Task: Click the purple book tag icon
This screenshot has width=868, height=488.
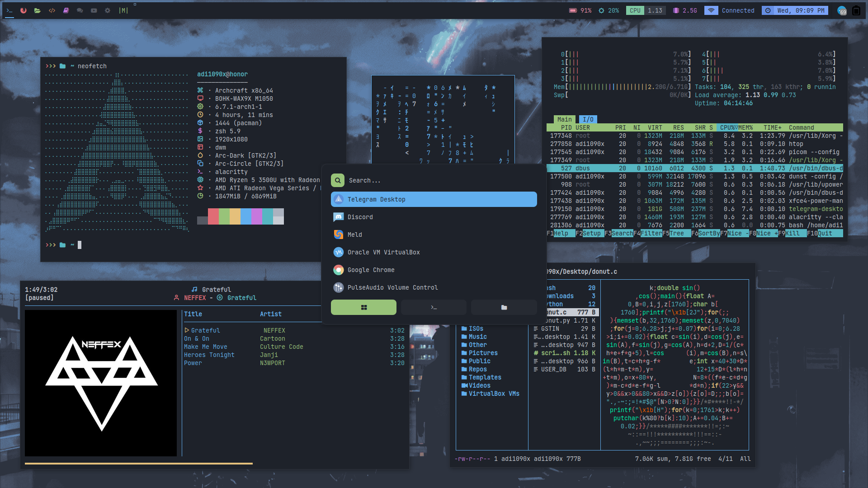Action: (66, 10)
